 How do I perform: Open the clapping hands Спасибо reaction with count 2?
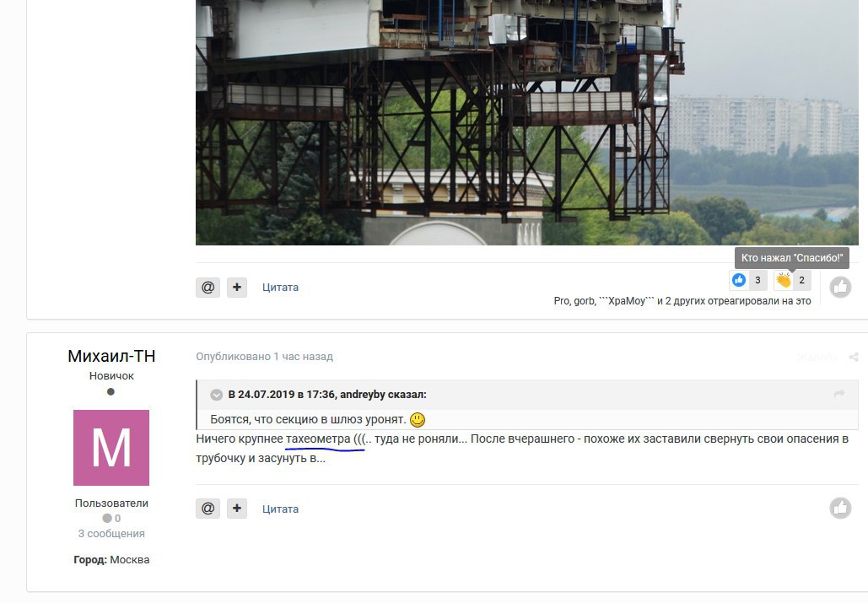coord(792,280)
